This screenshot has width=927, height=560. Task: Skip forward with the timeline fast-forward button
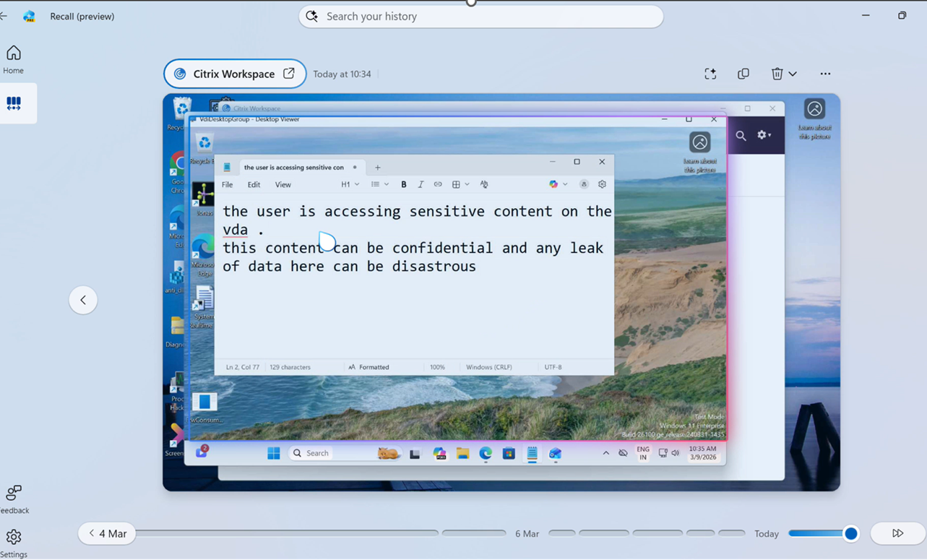click(x=897, y=534)
